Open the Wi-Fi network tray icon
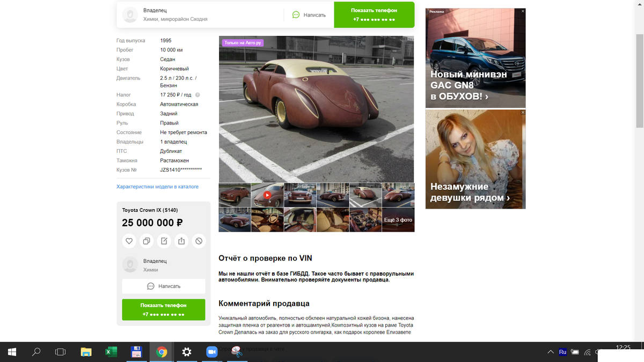The width and height of the screenshot is (644, 362). pos(588,352)
